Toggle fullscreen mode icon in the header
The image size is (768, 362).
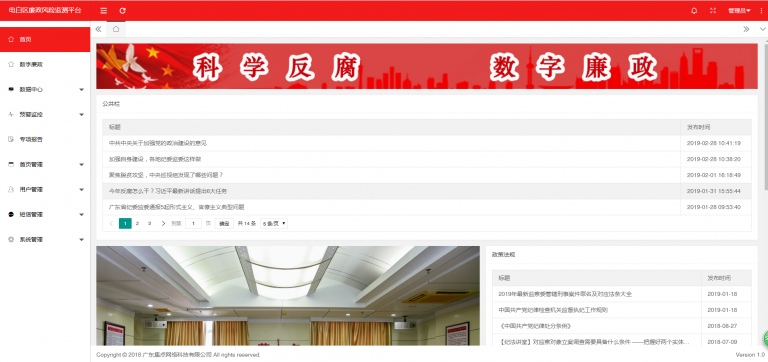[x=713, y=10]
